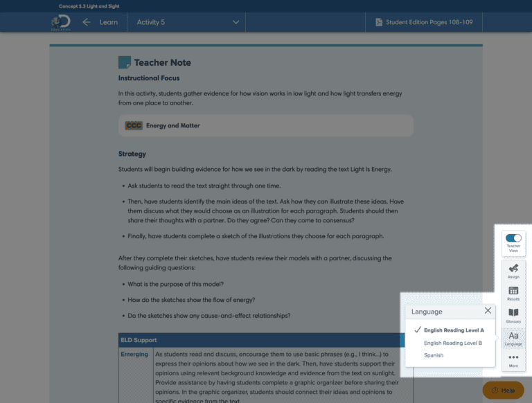Toggle the Teacher View switch
Viewport: 532px width, 403px height.
[513, 238]
